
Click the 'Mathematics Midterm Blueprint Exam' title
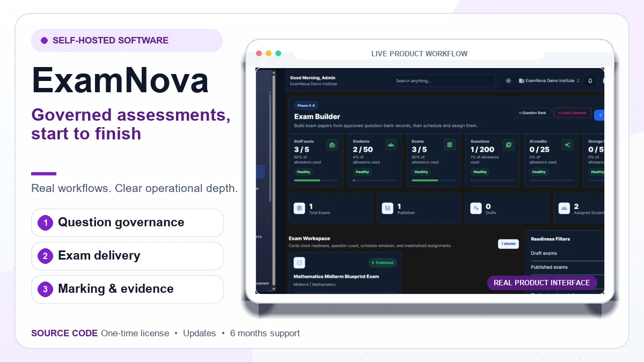tap(336, 277)
